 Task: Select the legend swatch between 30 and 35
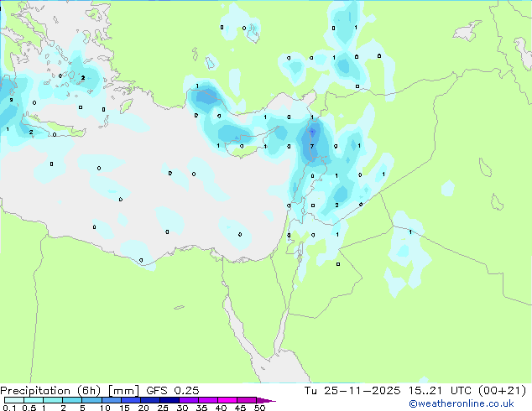pos(188,400)
